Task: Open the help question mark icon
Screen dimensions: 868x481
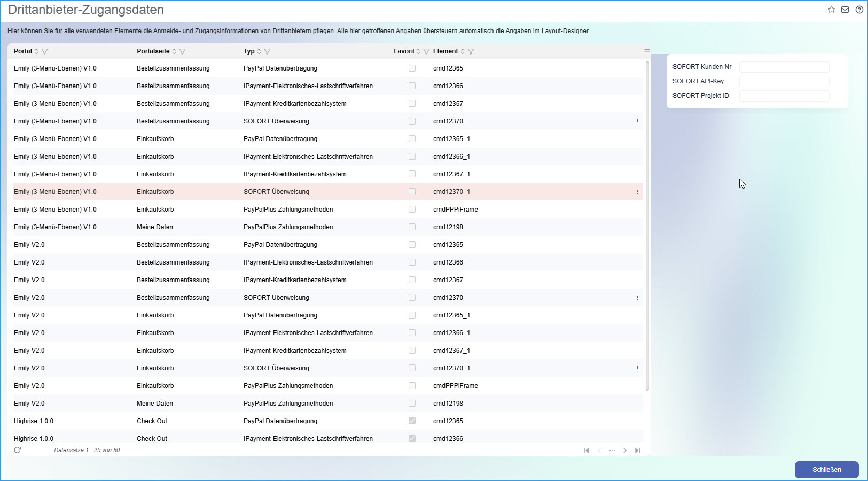Action: pyautogui.click(x=859, y=10)
